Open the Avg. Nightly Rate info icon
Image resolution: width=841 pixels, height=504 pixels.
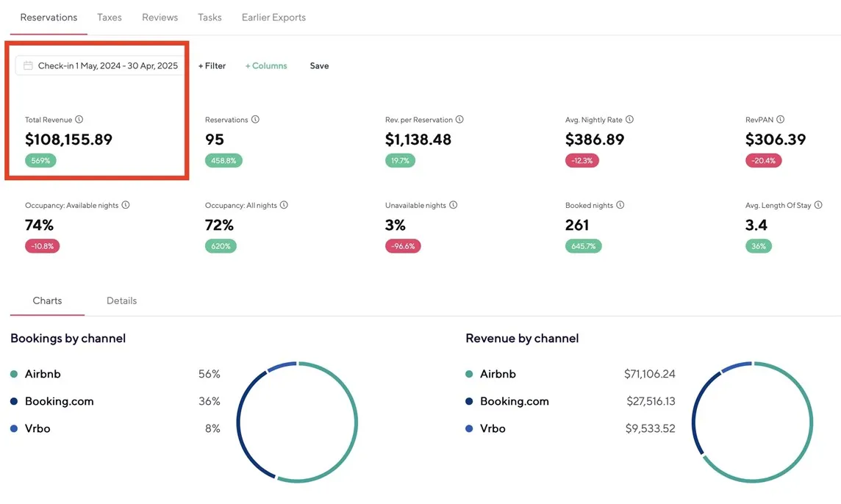(x=629, y=120)
